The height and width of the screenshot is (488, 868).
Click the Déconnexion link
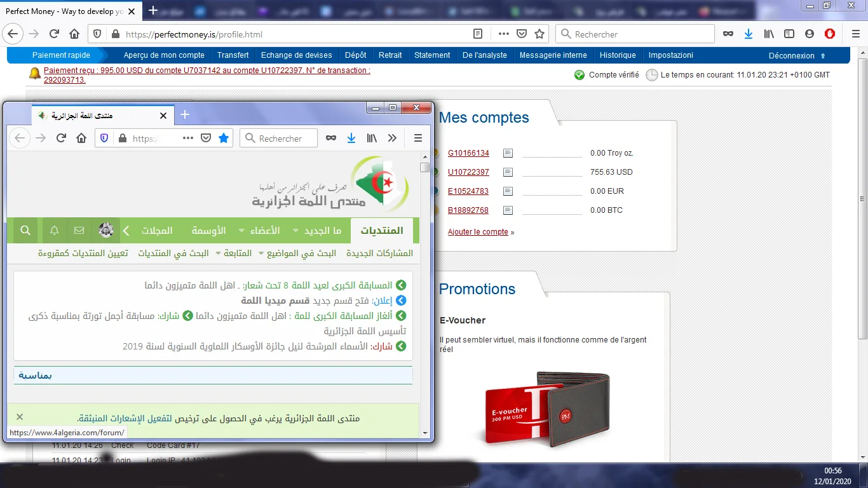pos(791,55)
